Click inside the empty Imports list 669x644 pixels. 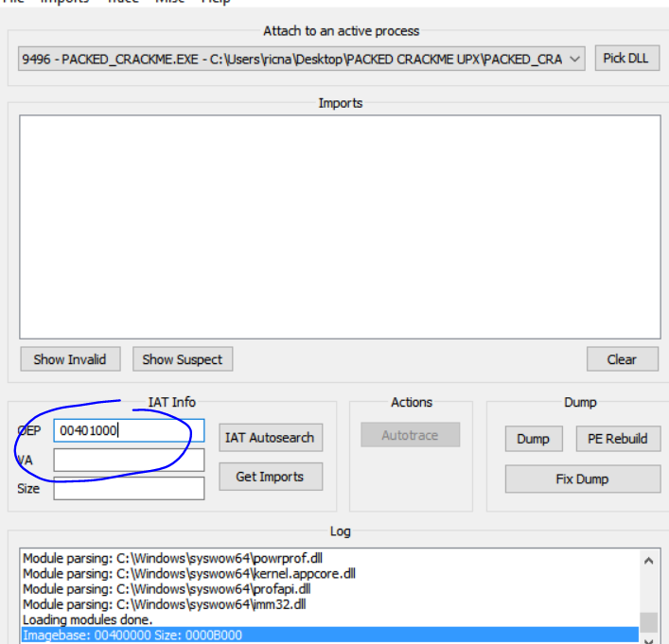[340, 227]
